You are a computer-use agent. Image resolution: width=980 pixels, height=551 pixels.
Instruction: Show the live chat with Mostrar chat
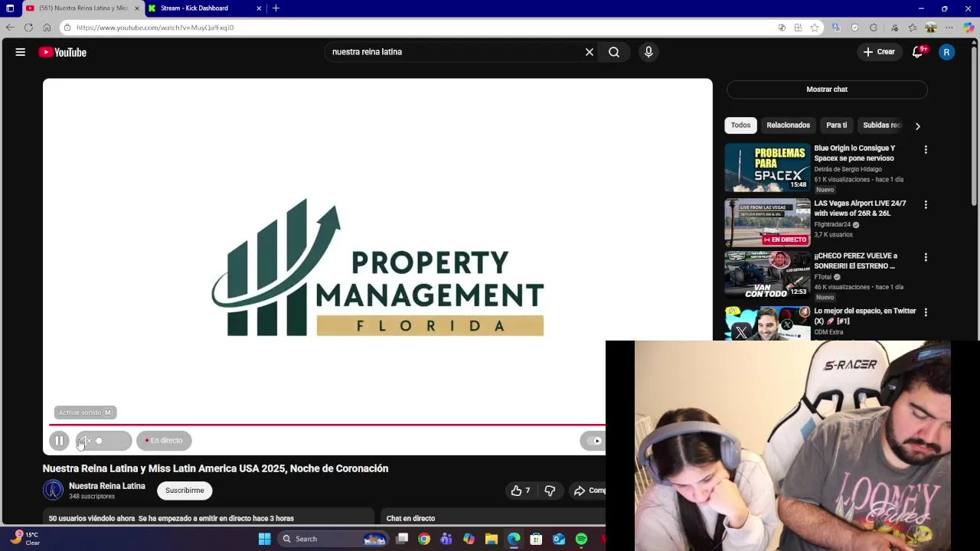[x=827, y=90]
